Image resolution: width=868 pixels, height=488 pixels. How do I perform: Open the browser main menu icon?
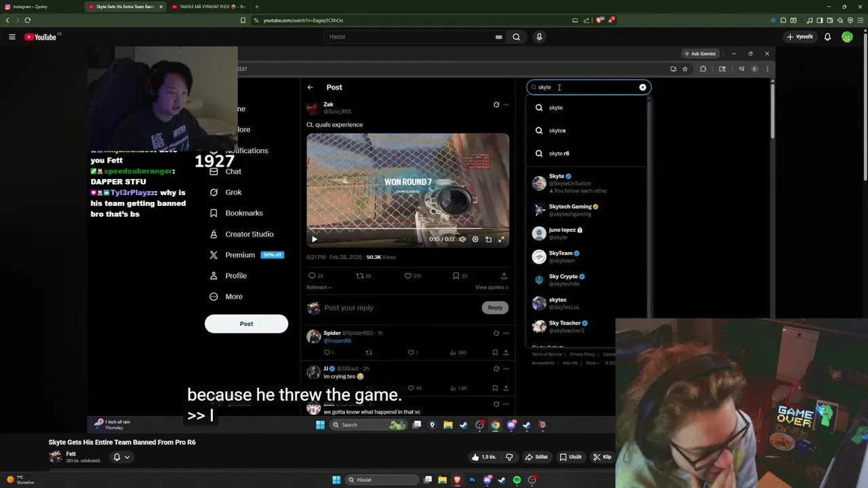(860, 20)
